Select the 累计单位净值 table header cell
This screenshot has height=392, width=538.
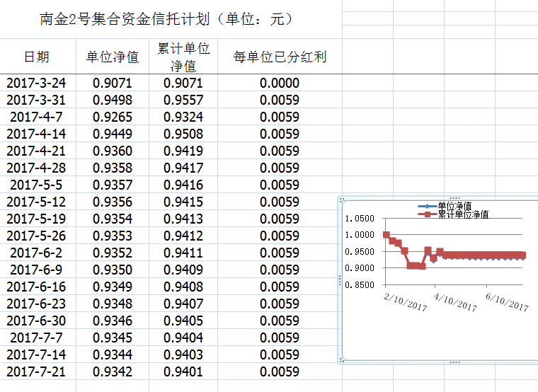click(183, 57)
